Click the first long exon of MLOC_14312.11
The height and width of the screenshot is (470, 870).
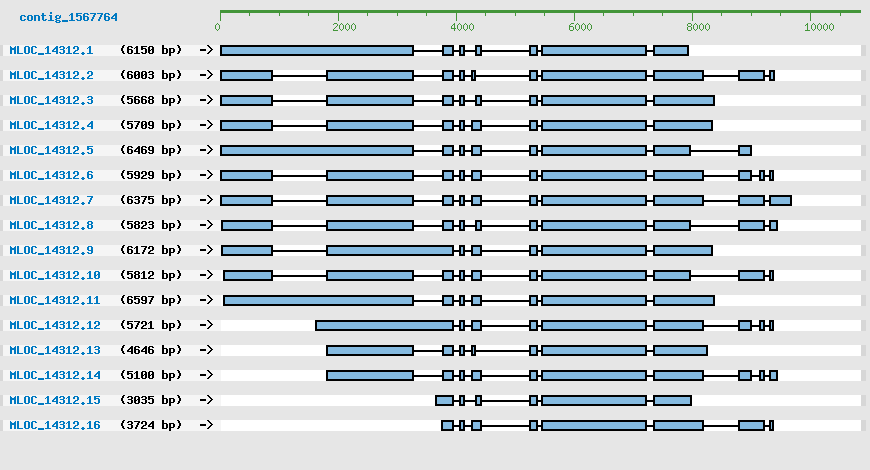(318, 300)
